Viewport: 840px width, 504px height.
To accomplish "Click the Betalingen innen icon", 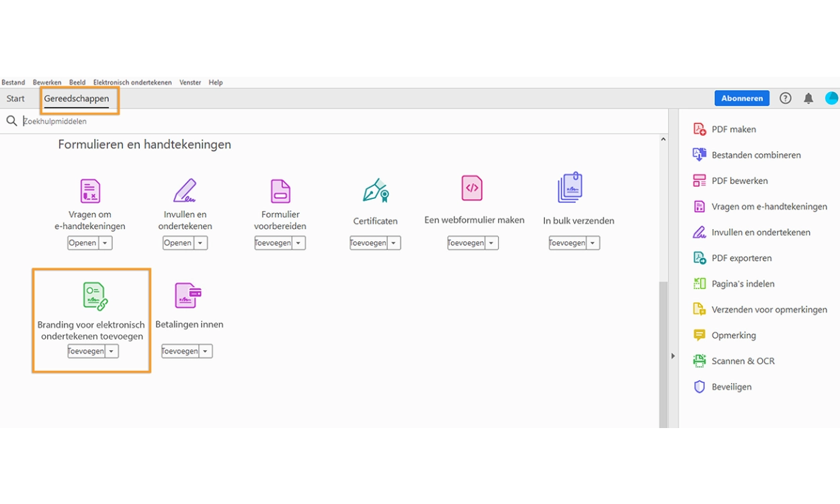I will (x=188, y=296).
